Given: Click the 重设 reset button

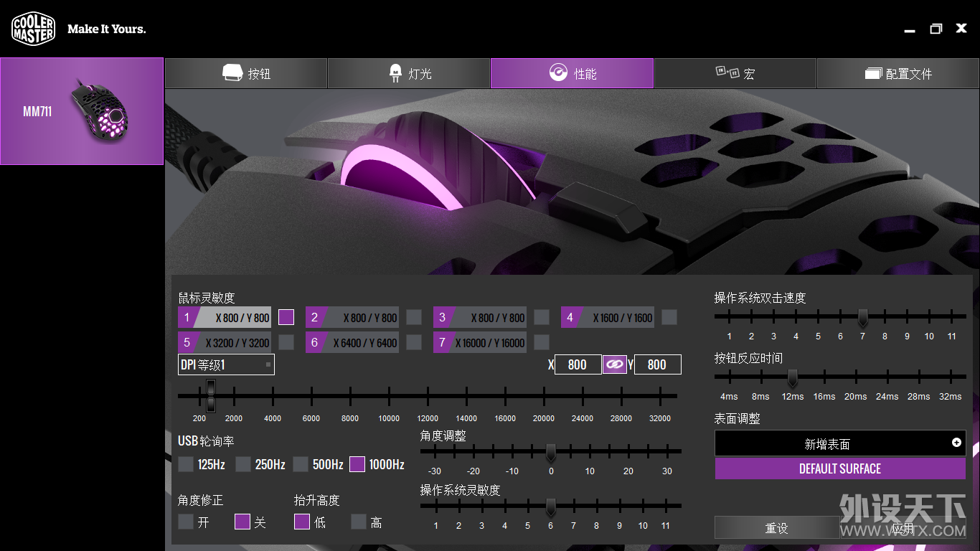Looking at the screenshot, I should pyautogui.click(x=777, y=527).
